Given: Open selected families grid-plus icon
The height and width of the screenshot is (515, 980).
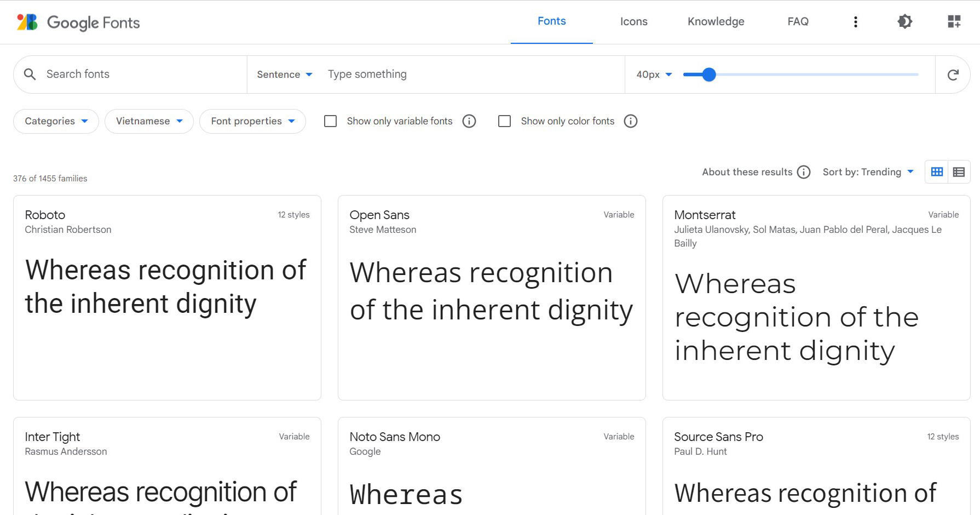Looking at the screenshot, I should (954, 21).
